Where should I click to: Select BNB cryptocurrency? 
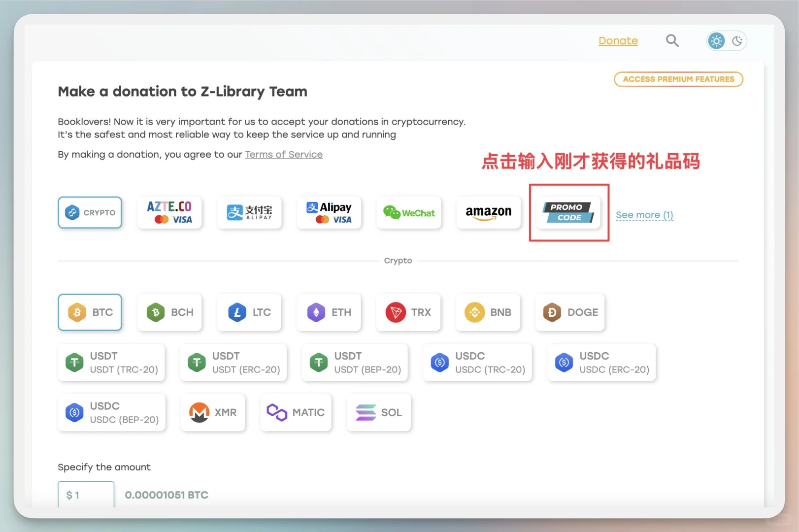(x=489, y=312)
